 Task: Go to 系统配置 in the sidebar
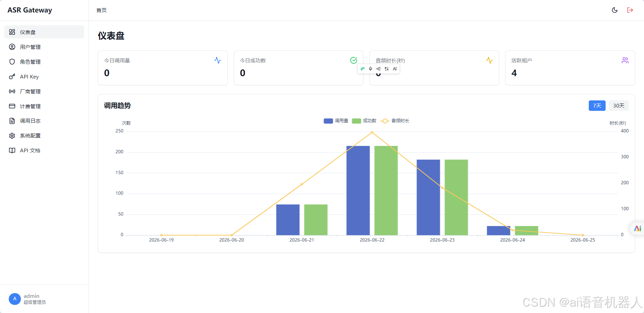point(44,136)
